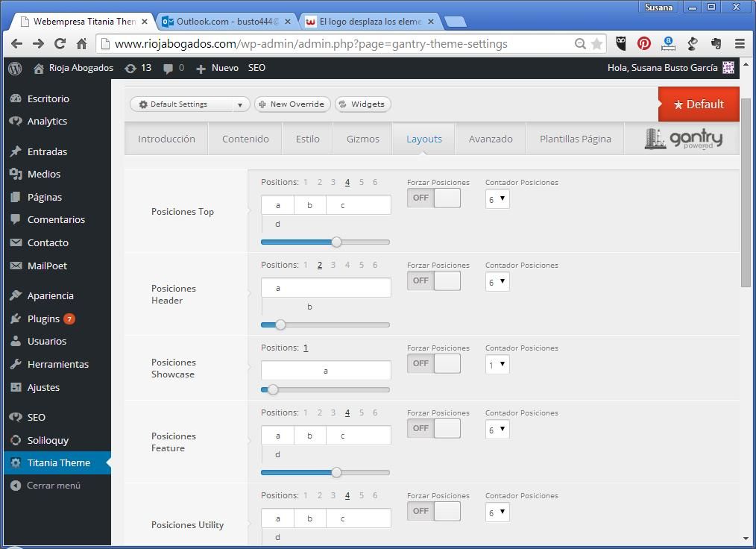Click the browser home icon
The image size is (756, 549).
coord(81,44)
